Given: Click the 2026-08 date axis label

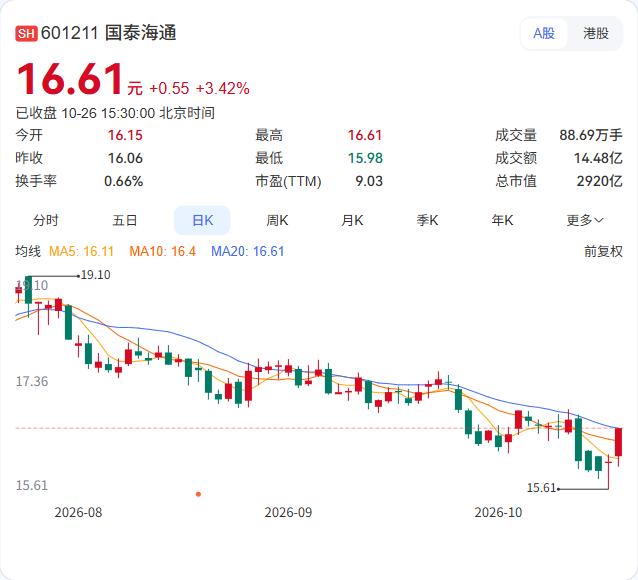Looking at the screenshot, I should [78, 512].
